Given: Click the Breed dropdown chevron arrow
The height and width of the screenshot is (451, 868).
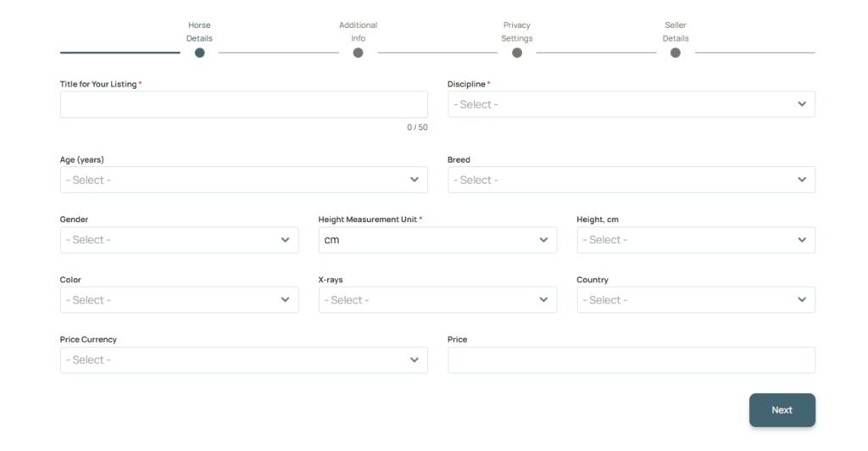Looking at the screenshot, I should pyautogui.click(x=802, y=180).
